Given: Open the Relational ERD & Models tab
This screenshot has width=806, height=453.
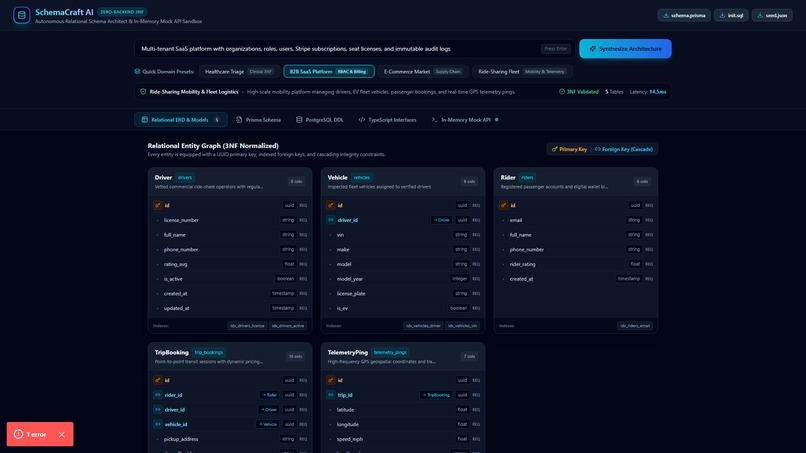Looking at the screenshot, I should pyautogui.click(x=180, y=120).
